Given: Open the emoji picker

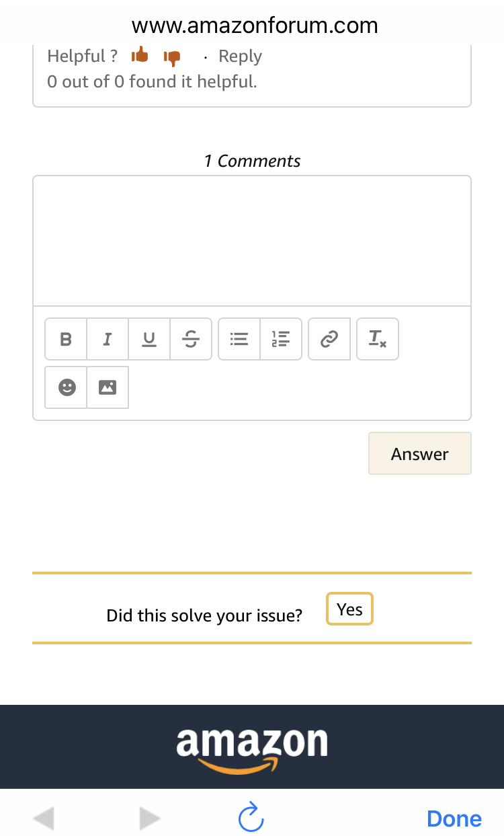Looking at the screenshot, I should 67,387.
